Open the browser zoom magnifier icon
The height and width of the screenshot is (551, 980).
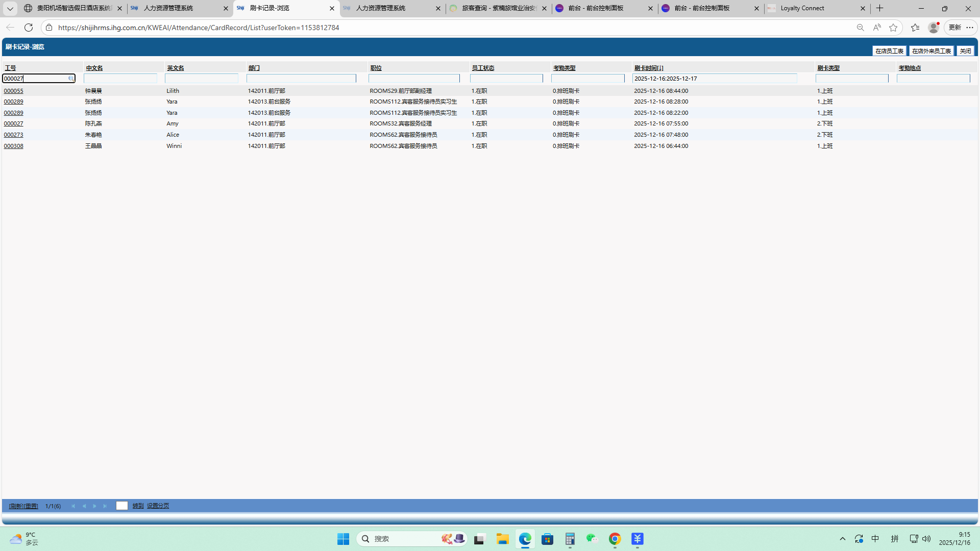pyautogui.click(x=860, y=28)
